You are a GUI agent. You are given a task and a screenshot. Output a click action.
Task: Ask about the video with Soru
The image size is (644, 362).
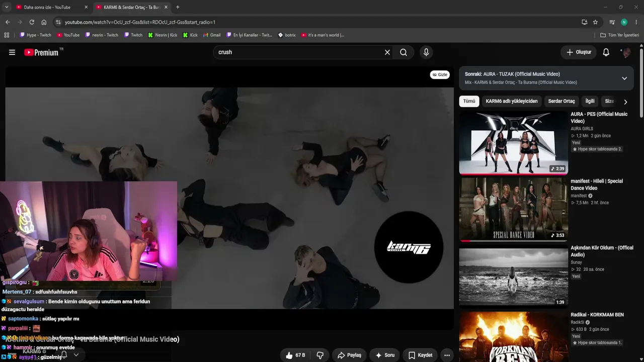click(x=385, y=355)
